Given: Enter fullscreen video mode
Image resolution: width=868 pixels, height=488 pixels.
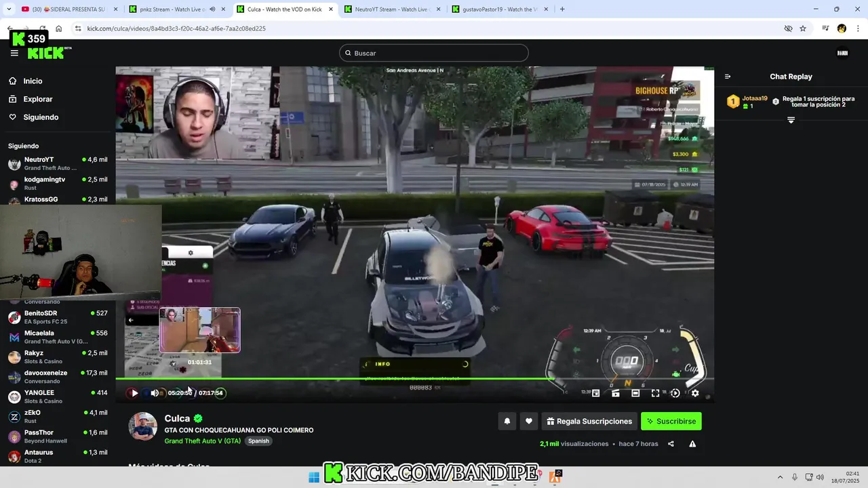Looking at the screenshot, I should coord(655,393).
